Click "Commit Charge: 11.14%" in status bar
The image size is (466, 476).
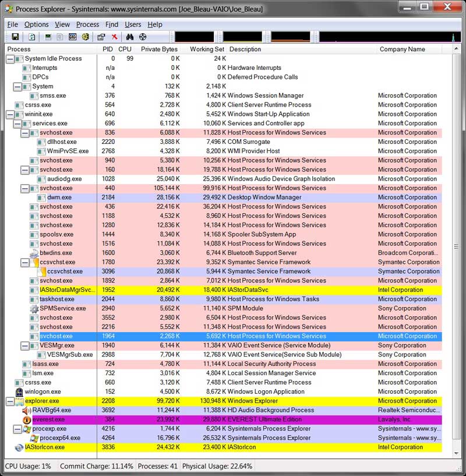[97, 466]
